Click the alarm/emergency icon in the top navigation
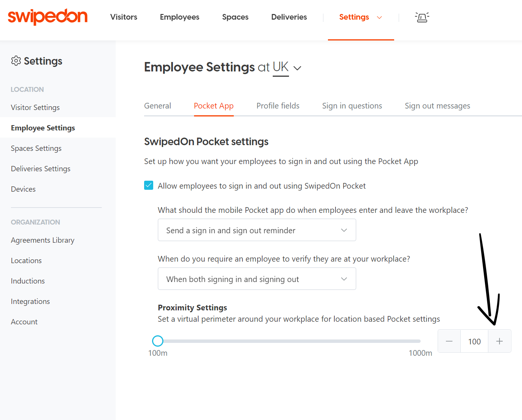522x420 pixels. pyautogui.click(x=422, y=17)
